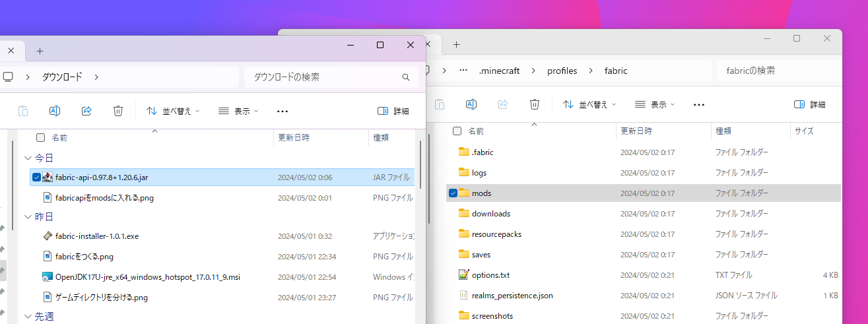This screenshot has height=324, width=868.
Task: Click fabricの検索 search field
Action: pyautogui.click(x=779, y=71)
